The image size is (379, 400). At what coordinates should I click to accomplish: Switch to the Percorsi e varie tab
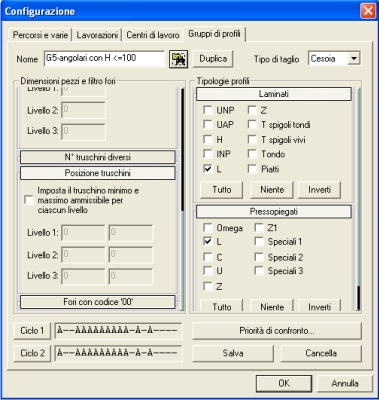click(40, 35)
